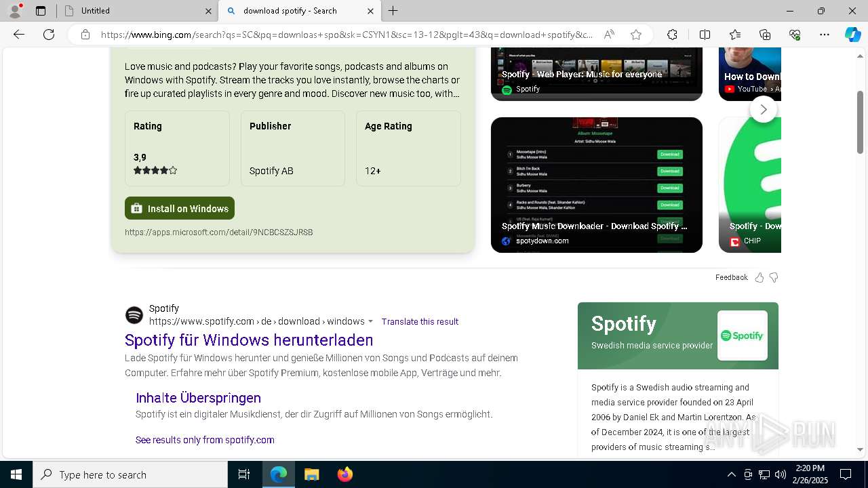Click the Age Rating 12+ card
This screenshot has height=488, width=868.
408,148
